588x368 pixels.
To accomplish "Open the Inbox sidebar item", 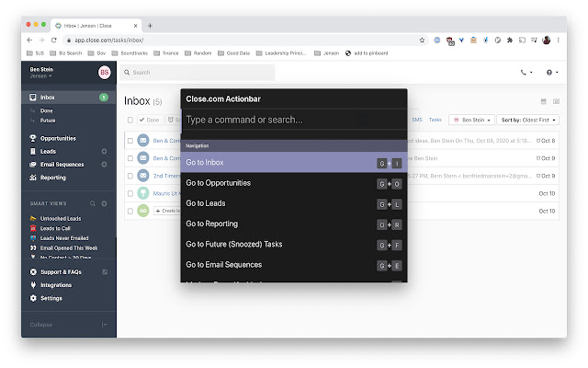I will (69, 98).
